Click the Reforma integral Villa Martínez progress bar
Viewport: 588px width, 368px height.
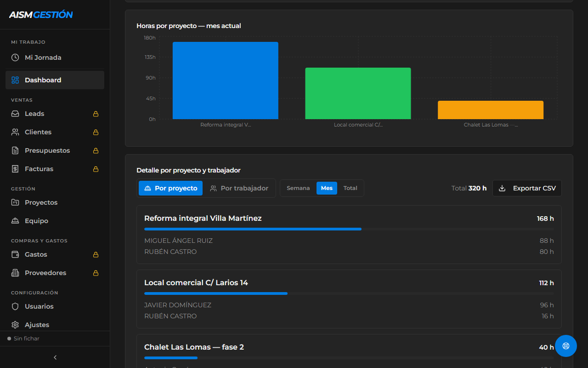[349, 229]
